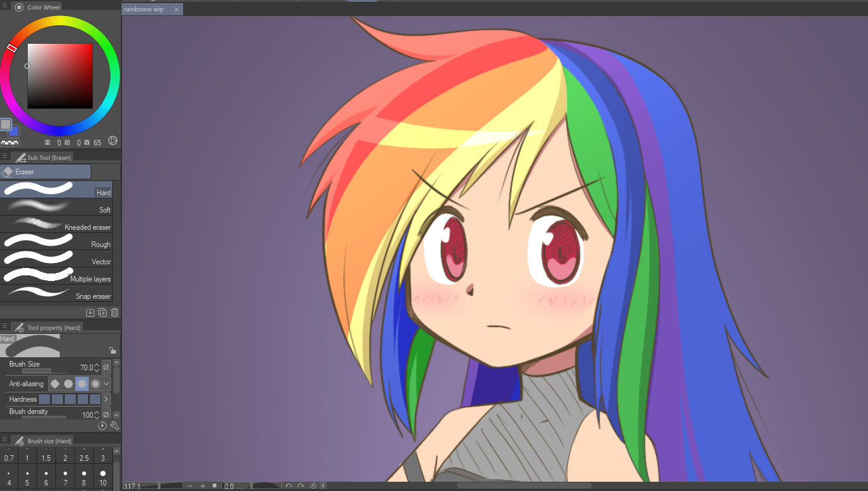Viewport: 868px width, 491px height.
Task: Zoom in the canvas with plus icon
Action: click(x=202, y=486)
